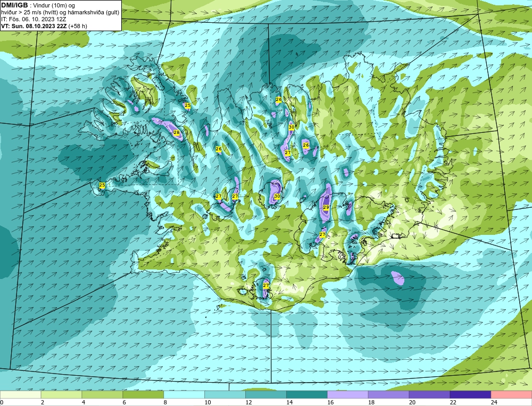Select the 2–4 m/s light green legend swatch
The width and height of the screenshot is (532, 406).
click(61, 395)
